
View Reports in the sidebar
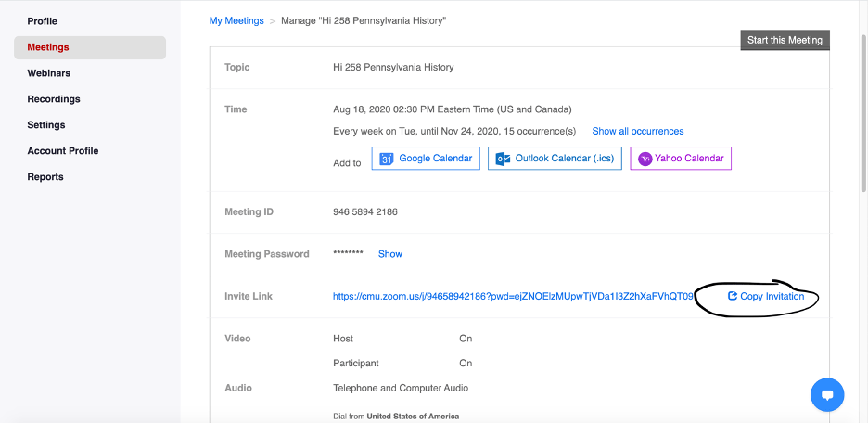(x=45, y=177)
